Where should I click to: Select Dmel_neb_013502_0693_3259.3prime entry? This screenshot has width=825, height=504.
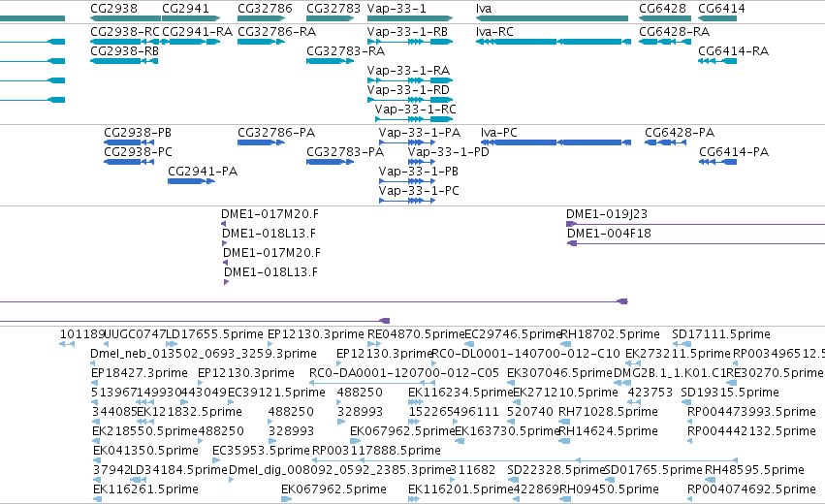point(204,354)
